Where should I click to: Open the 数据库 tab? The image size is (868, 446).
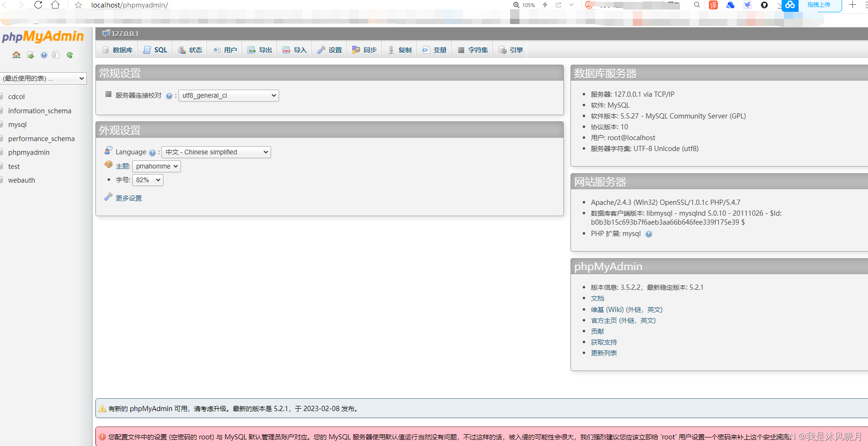tap(118, 50)
